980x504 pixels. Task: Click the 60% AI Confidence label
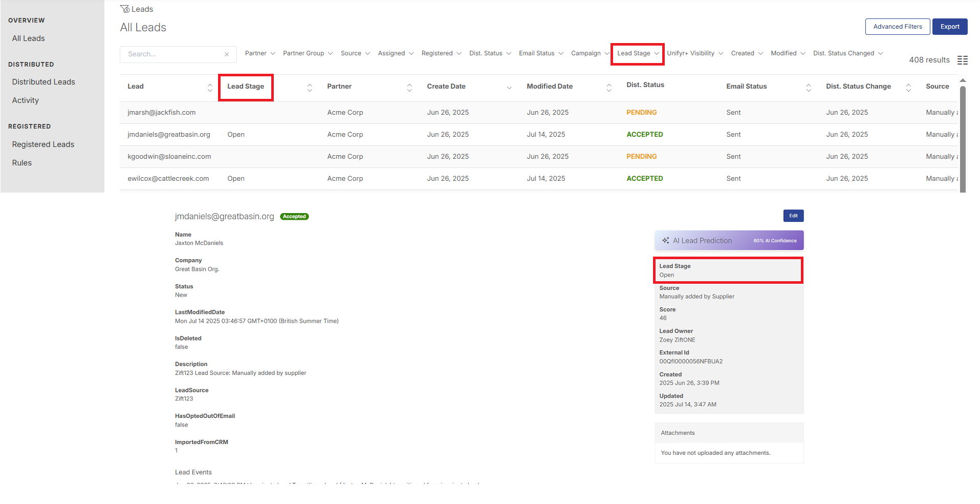point(775,241)
